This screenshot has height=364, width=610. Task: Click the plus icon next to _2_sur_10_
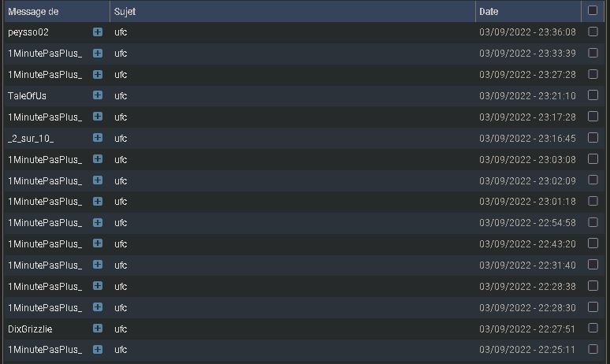pos(98,138)
